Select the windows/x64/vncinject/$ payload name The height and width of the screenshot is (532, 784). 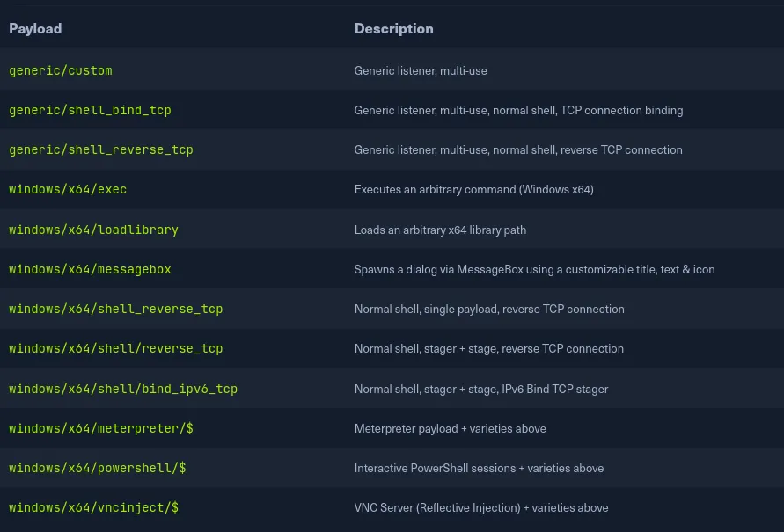coord(93,507)
